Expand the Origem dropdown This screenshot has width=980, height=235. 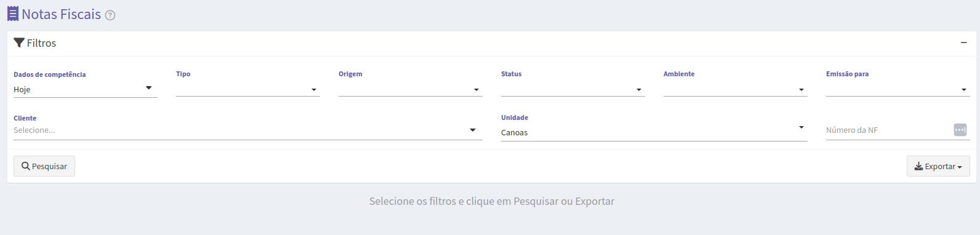click(x=411, y=89)
